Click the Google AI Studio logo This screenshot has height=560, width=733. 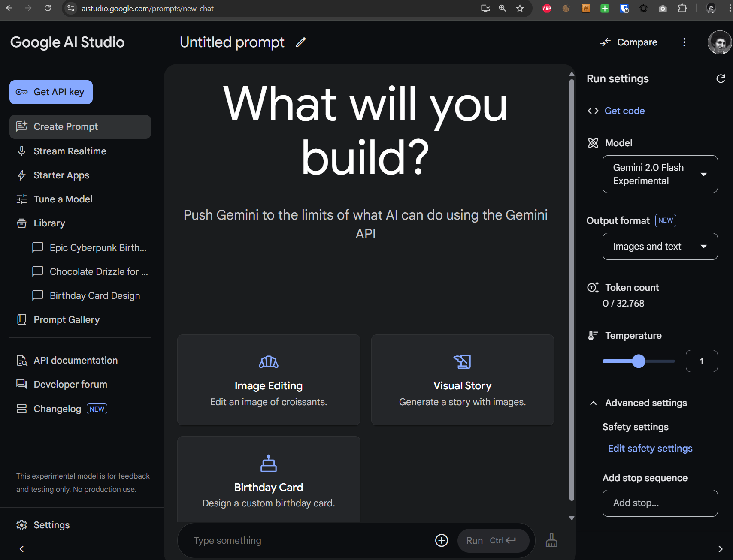(67, 42)
